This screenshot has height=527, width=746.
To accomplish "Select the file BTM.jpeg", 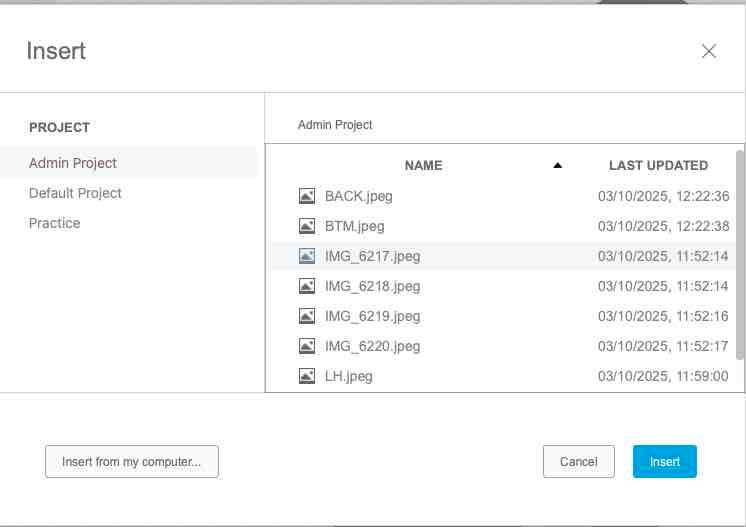I will pyautogui.click(x=354, y=226).
